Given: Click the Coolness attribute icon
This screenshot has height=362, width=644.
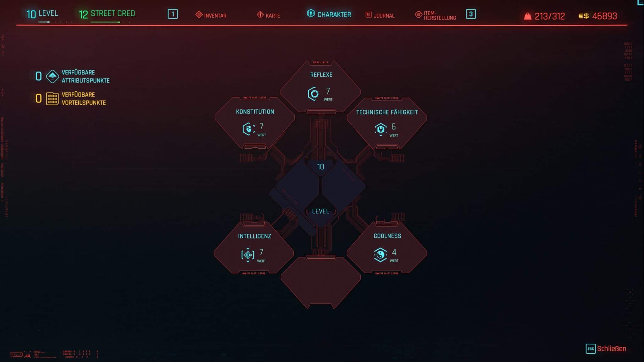Looking at the screenshot, I should [380, 254].
